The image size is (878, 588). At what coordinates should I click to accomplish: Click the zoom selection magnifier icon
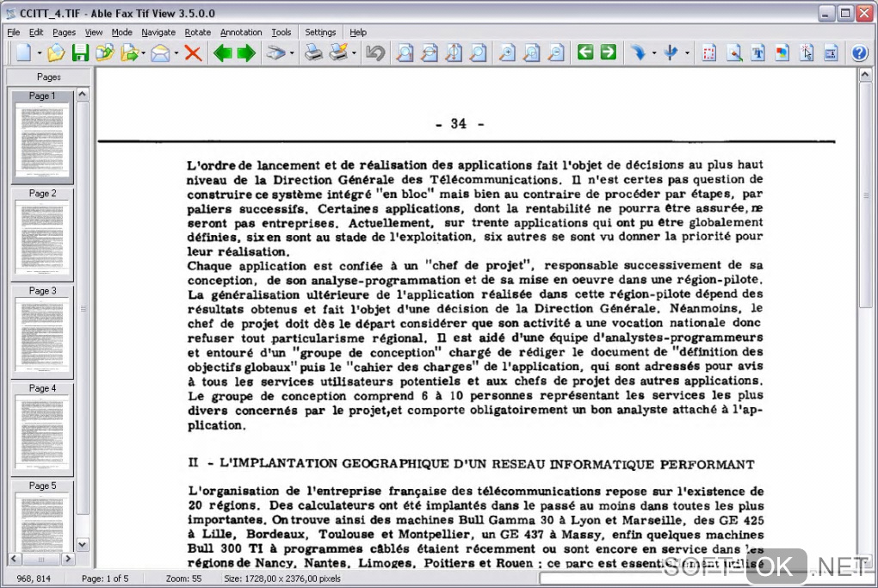[x=531, y=53]
